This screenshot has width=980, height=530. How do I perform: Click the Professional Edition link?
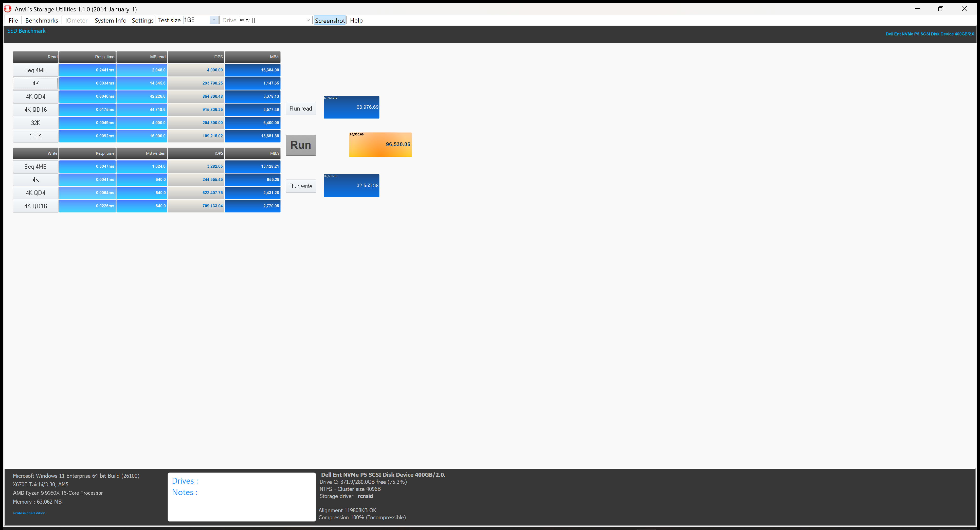click(x=29, y=513)
